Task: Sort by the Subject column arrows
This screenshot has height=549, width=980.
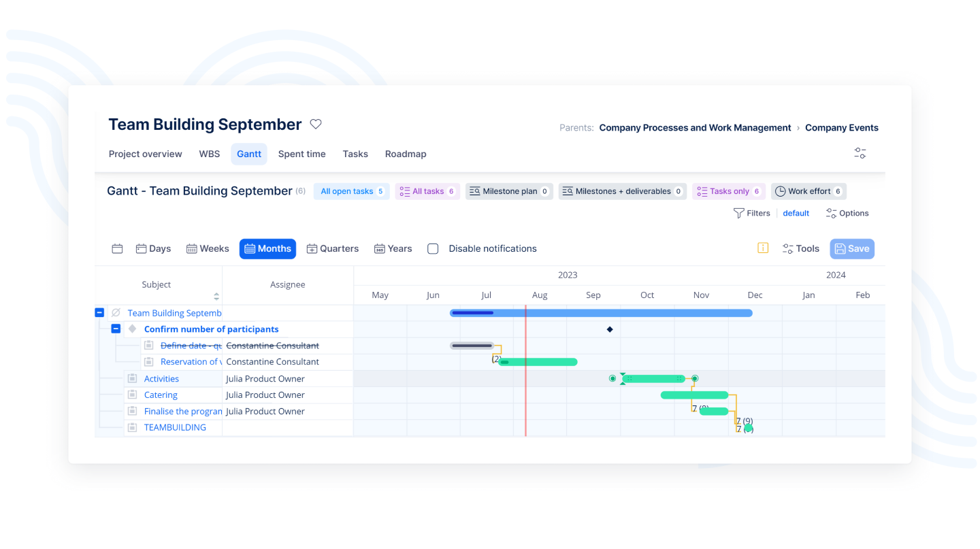Action: (216, 296)
